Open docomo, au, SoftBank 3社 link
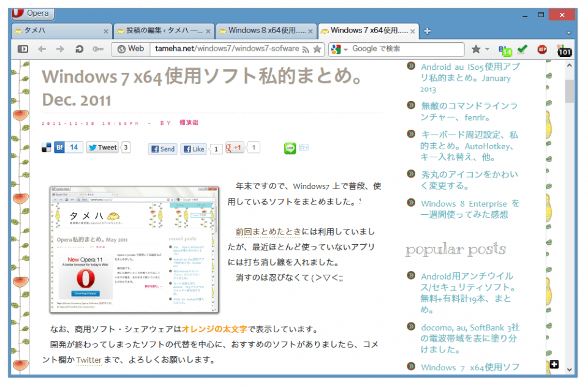 click(470, 338)
